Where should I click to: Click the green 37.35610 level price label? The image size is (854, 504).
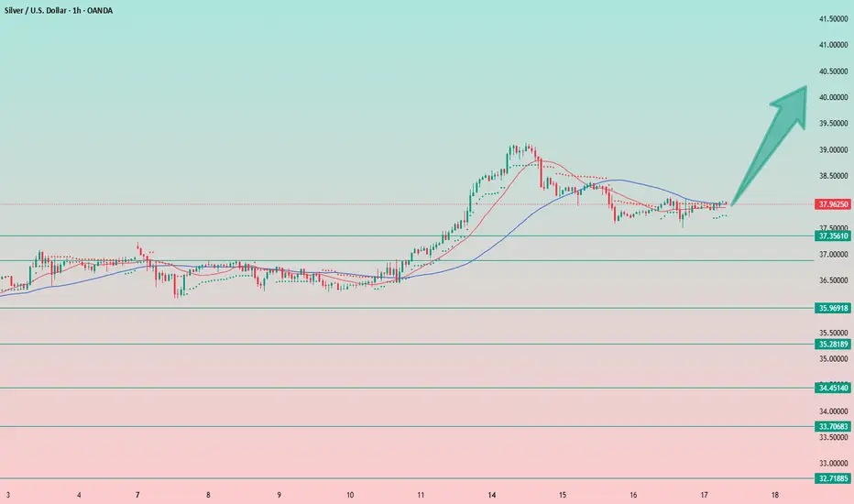[833, 236]
